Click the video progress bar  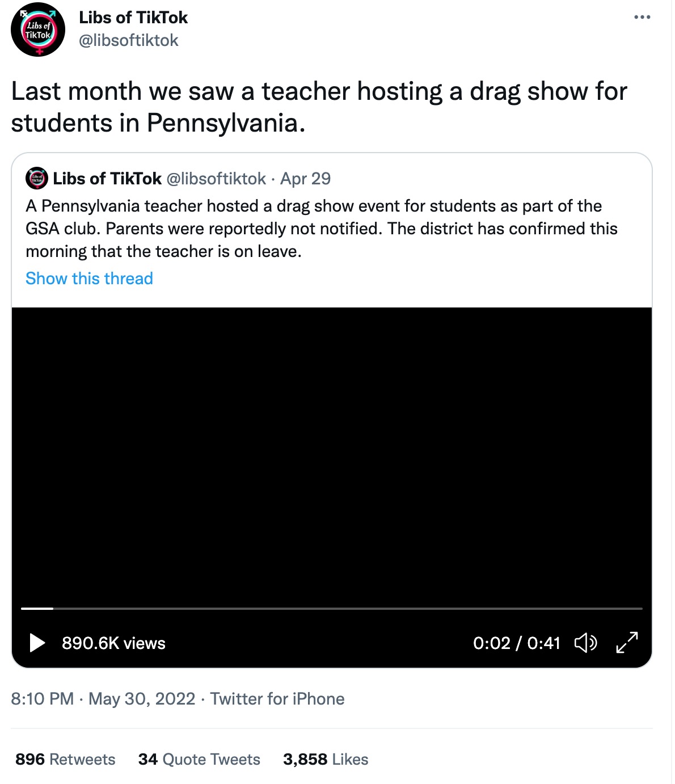pos(331,609)
